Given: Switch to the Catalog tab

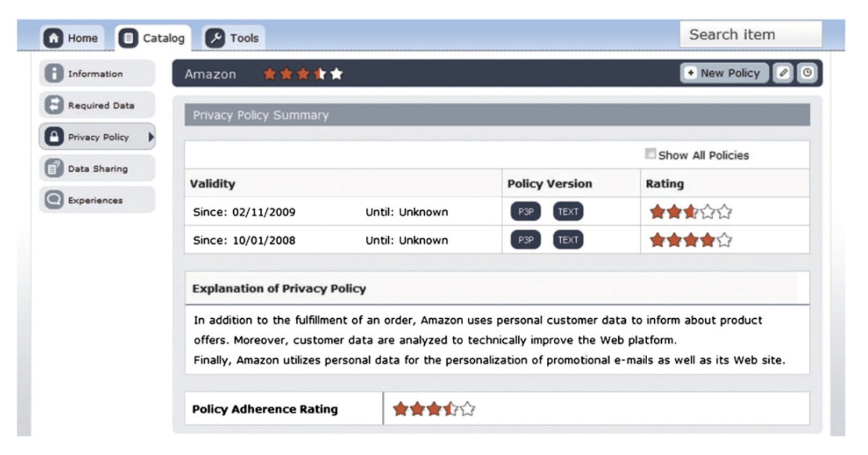Looking at the screenshot, I should (x=153, y=38).
